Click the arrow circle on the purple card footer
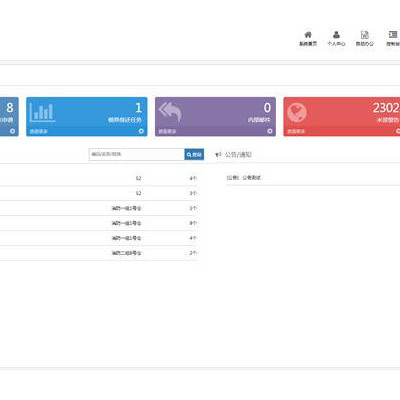 270,131
